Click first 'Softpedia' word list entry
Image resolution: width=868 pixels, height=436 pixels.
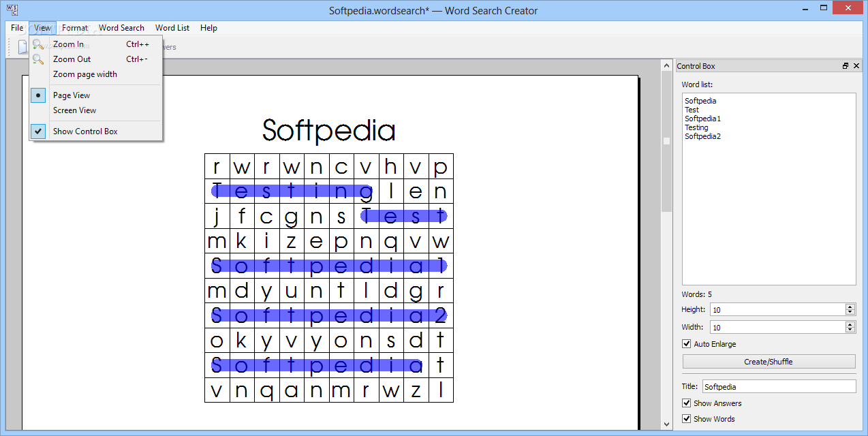pos(700,101)
